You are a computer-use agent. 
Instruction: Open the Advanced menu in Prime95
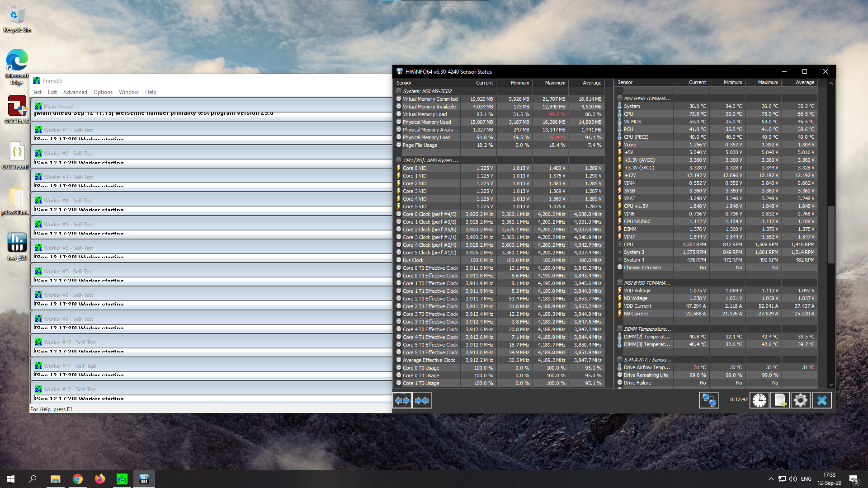point(75,92)
